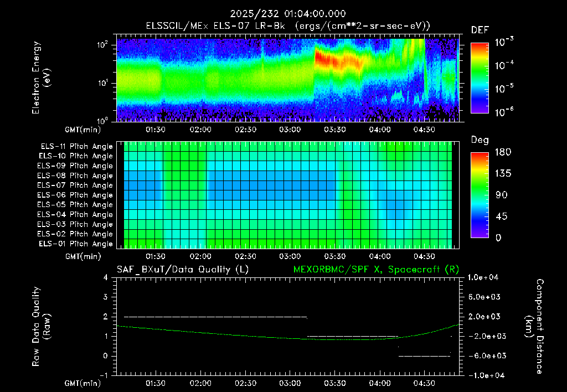Click the red high-flux region in the spectrogram
Image resolution: width=567 pixels, height=392 pixels.
338,60
